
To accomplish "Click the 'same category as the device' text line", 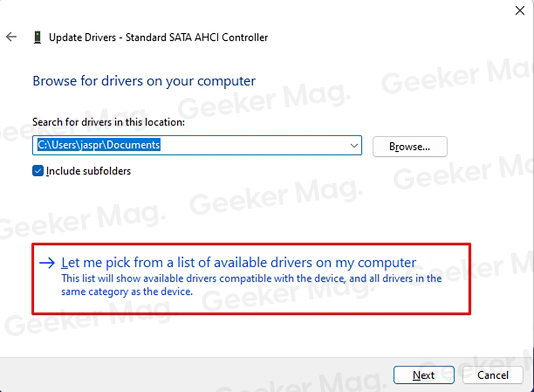I will click(x=127, y=292).
